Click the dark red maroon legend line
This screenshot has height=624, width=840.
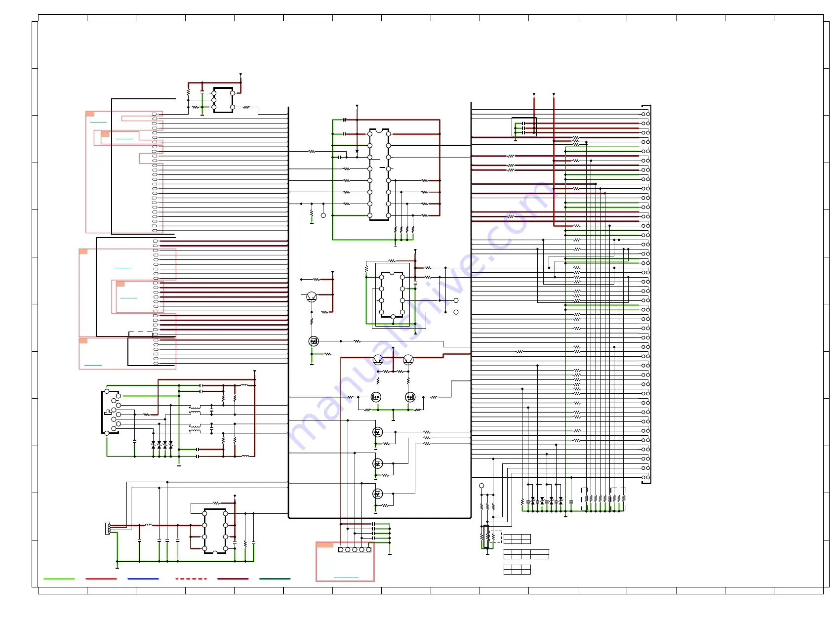coord(233,579)
